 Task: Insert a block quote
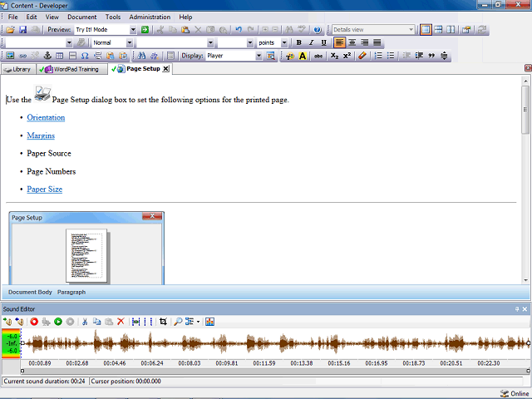click(x=431, y=56)
